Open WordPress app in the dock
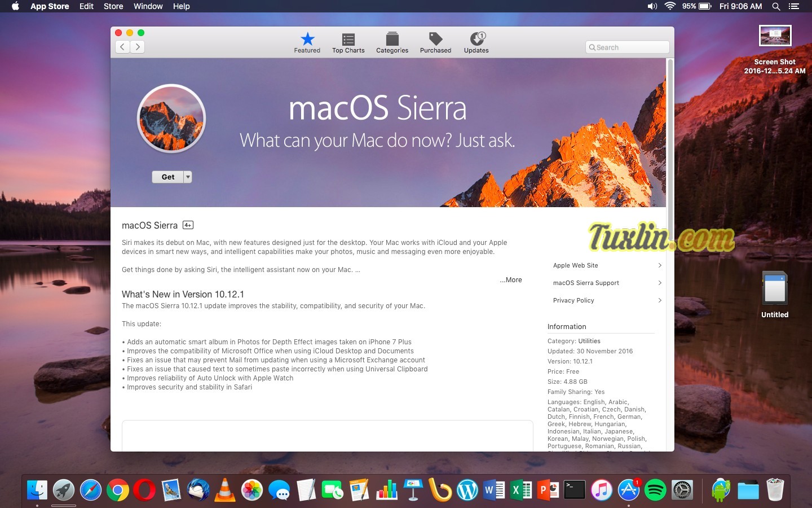812x508 pixels. [x=467, y=490]
